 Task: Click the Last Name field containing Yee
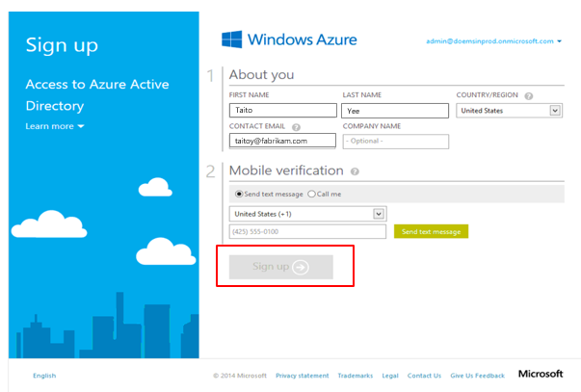tap(395, 111)
